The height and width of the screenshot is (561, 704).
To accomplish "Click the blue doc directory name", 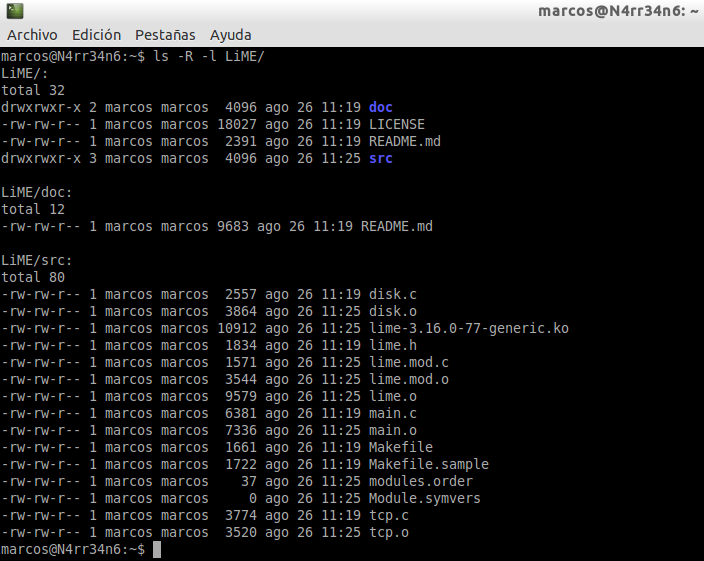I will pos(380,108).
